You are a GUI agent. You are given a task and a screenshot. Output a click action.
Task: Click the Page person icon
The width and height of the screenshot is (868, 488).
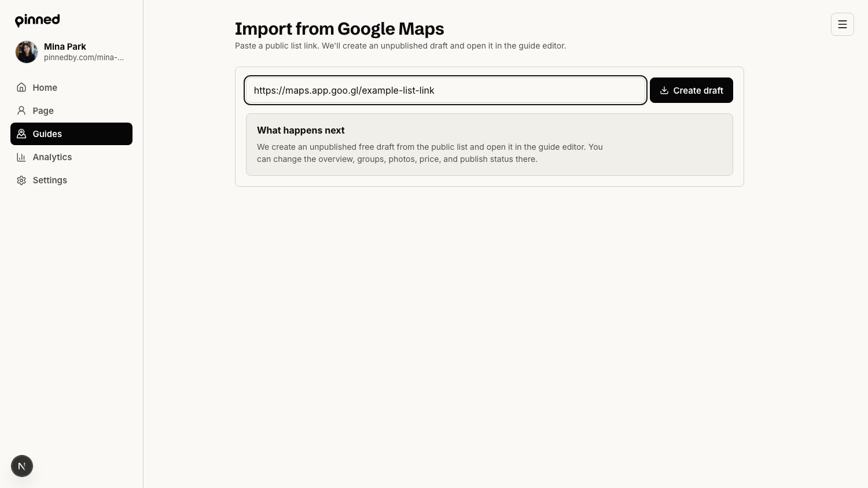[21, 110]
